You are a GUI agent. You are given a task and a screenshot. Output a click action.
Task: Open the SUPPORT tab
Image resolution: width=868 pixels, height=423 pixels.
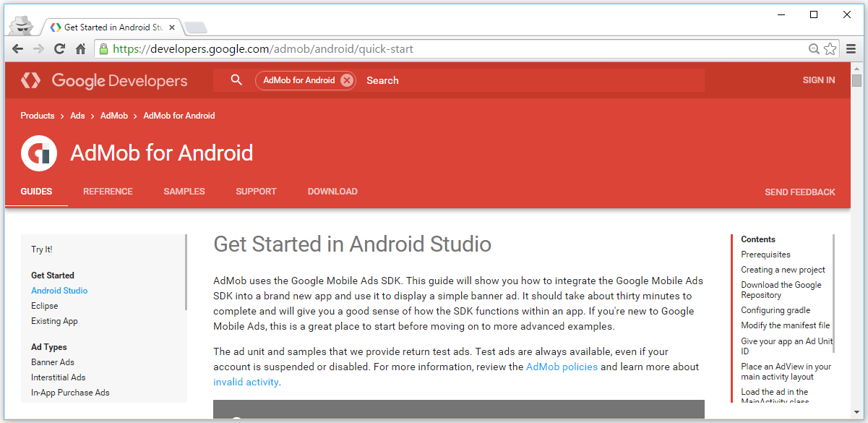[256, 192]
